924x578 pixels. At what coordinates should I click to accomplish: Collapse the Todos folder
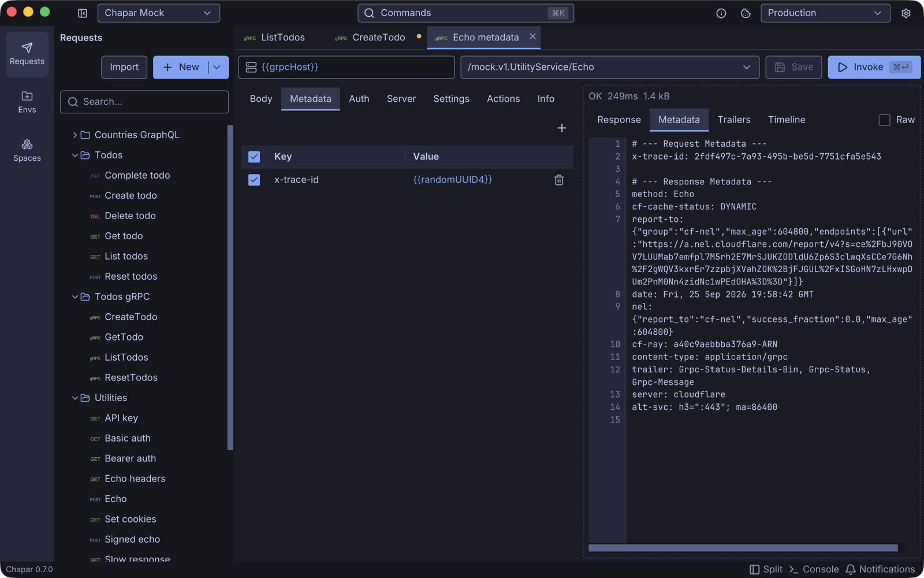tap(74, 155)
